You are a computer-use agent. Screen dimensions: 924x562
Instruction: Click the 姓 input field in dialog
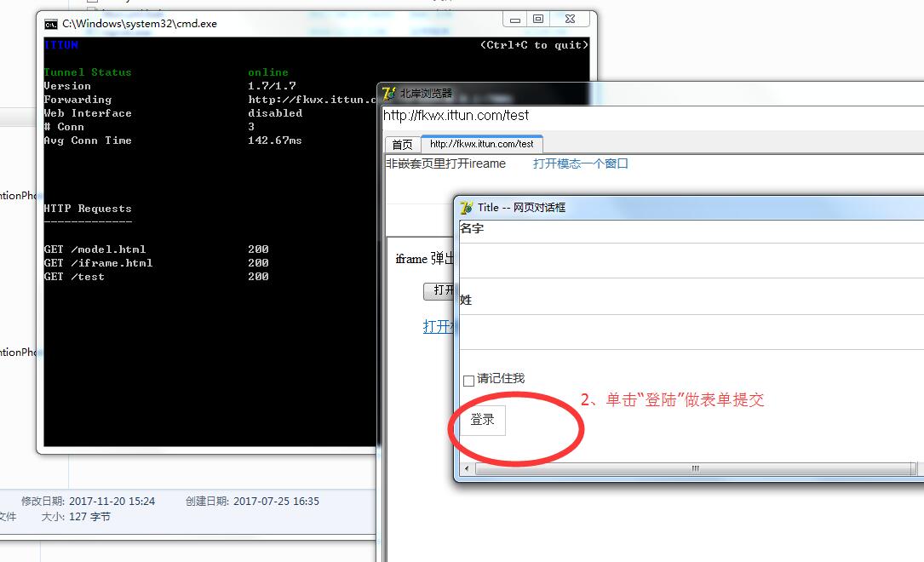point(692,331)
